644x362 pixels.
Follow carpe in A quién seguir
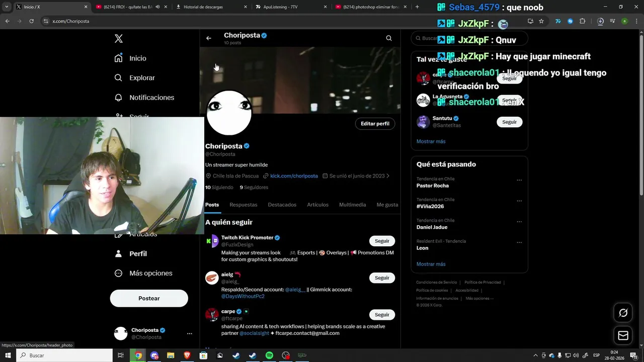[382, 315]
